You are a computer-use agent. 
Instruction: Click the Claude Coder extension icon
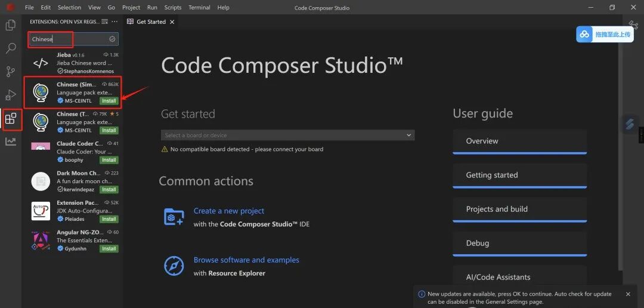[41, 146]
